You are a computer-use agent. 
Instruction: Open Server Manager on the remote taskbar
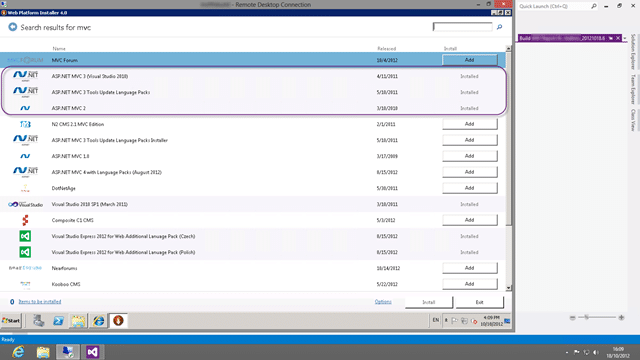click(x=39, y=321)
